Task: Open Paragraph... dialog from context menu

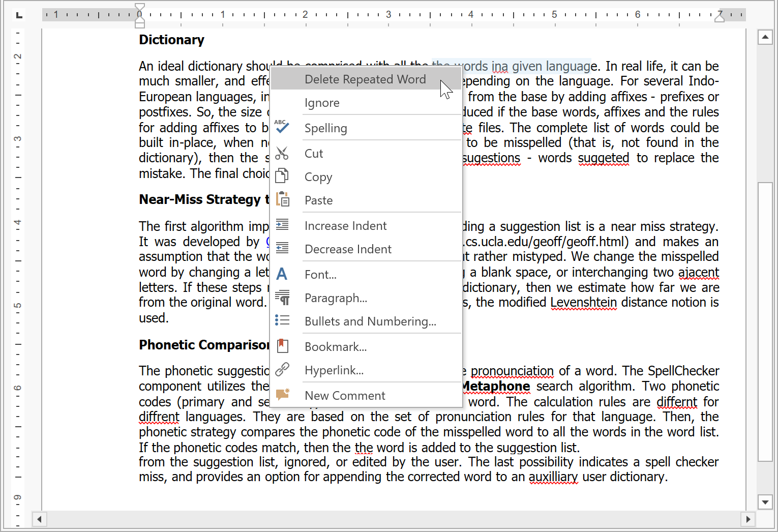Action: 335,298
